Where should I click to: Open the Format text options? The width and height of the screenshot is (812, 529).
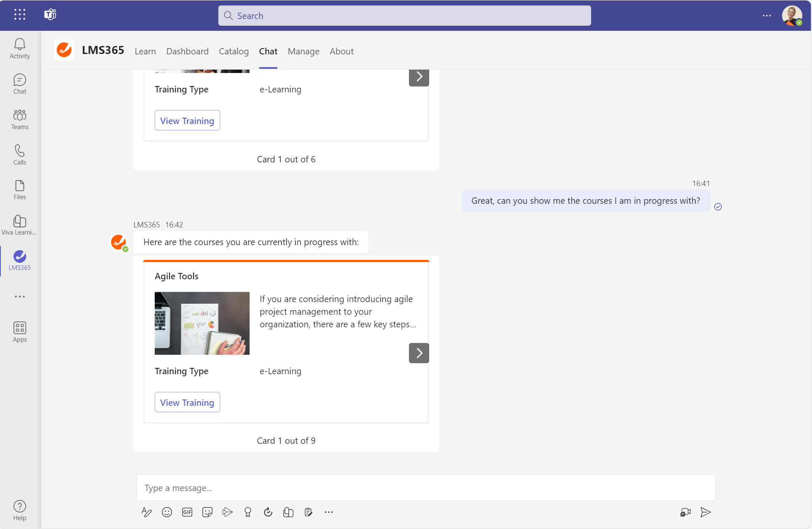[x=146, y=512]
